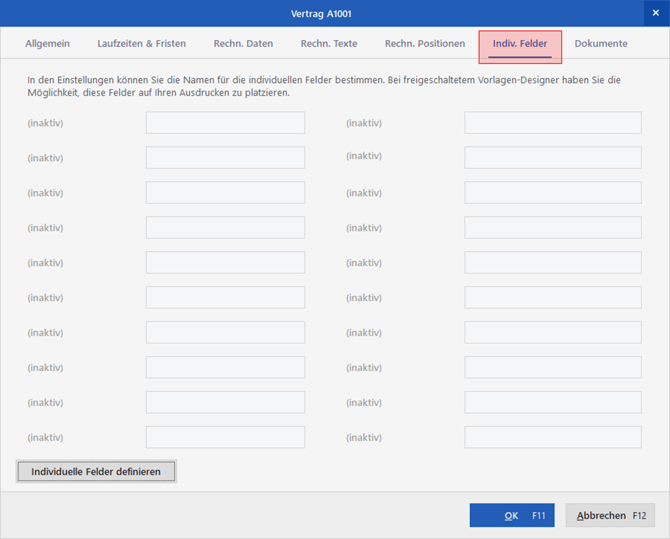Screen dimensions: 670x539
Task: Select the Rechn. Texte tab
Action: 329,44
